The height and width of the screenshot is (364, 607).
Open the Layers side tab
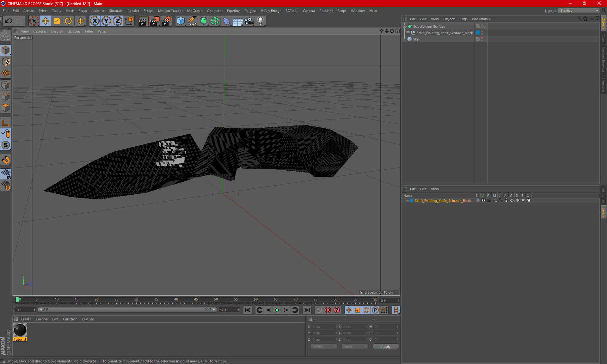coord(603,212)
